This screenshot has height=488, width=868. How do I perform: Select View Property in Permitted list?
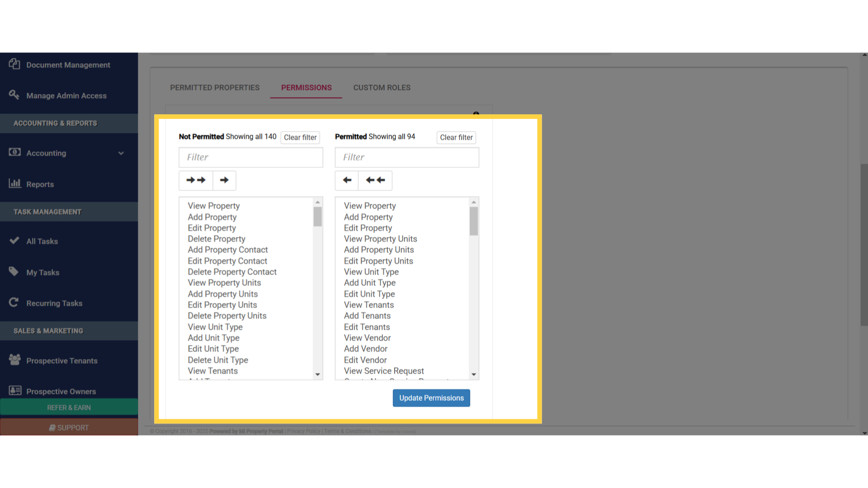(369, 206)
